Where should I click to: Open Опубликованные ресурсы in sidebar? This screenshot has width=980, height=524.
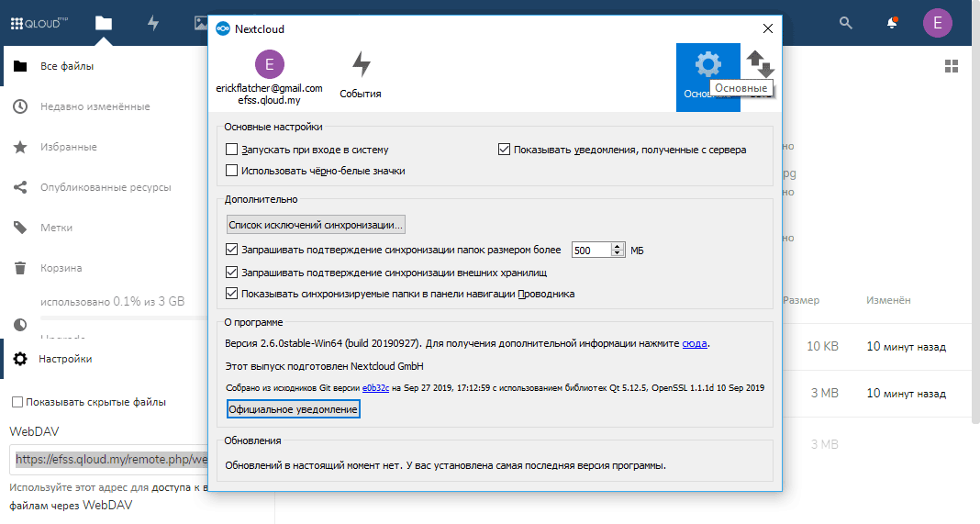coord(106,187)
